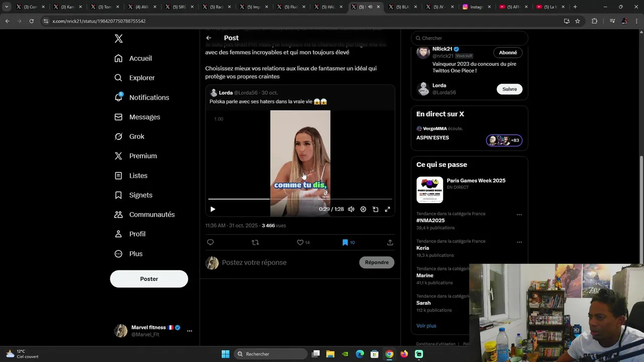This screenshot has height=362, width=644.
Task: Switch to the Instagram browser tab
Action: tap(477, 7)
